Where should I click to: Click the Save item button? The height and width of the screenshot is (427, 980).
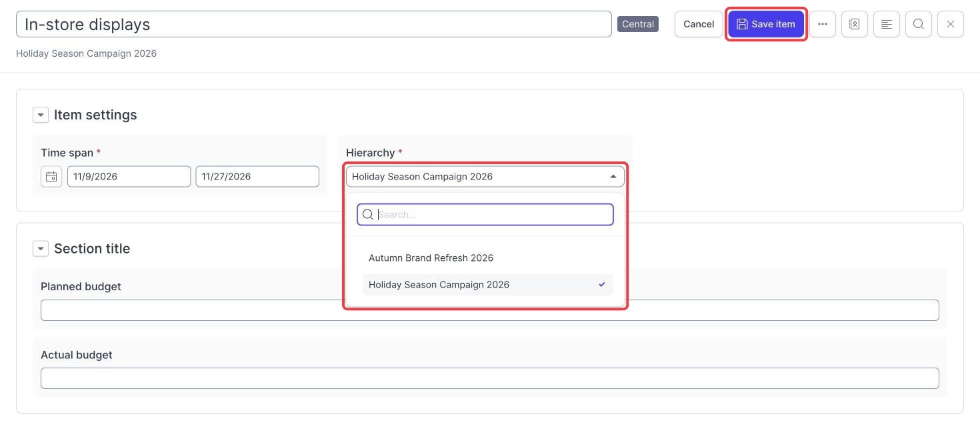point(766,24)
